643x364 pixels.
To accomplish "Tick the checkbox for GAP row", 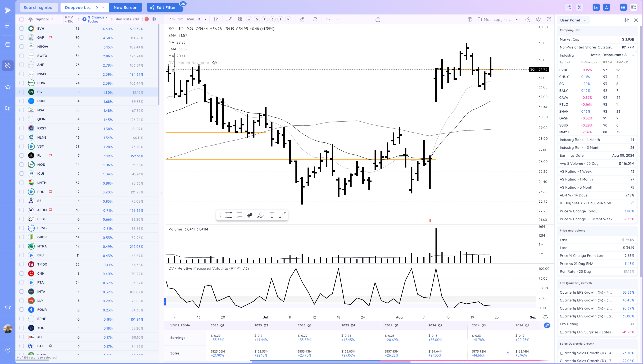I will click(x=22, y=37).
